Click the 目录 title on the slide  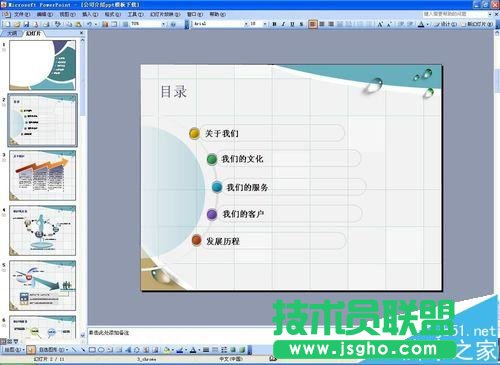(173, 92)
